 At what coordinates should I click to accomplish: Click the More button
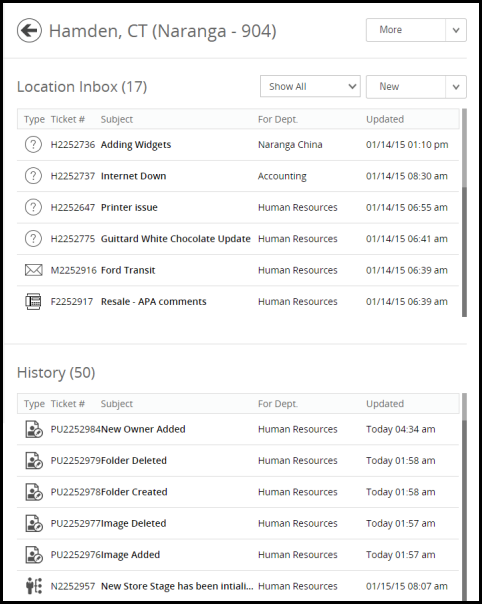[x=406, y=30]
